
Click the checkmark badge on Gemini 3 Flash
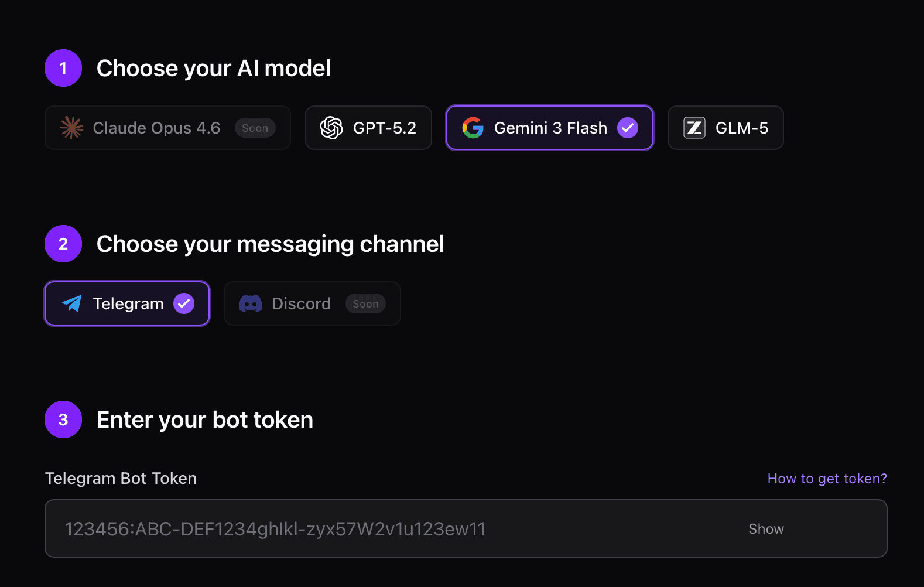pyautogui.click(x=628, y=128)
